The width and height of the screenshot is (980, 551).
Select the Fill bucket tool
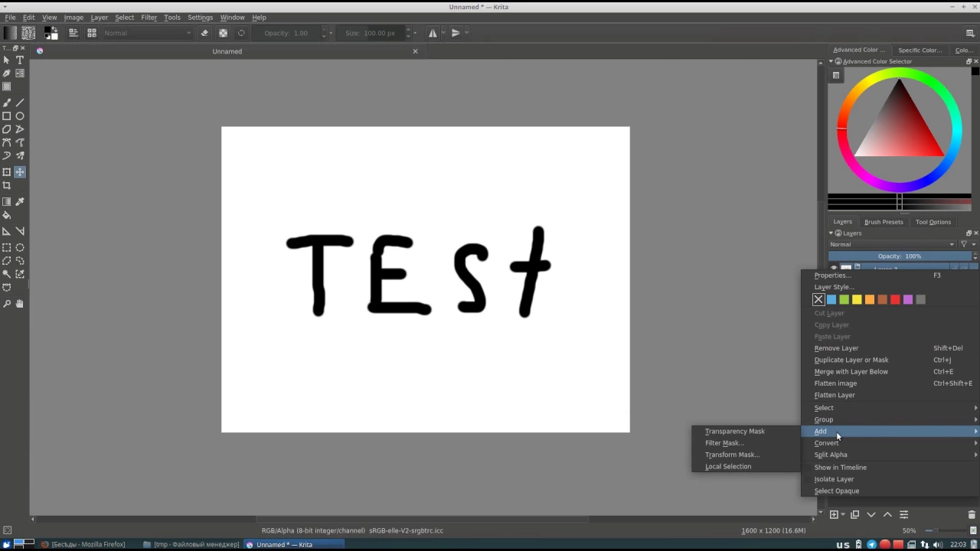click(x=7, y=215)
